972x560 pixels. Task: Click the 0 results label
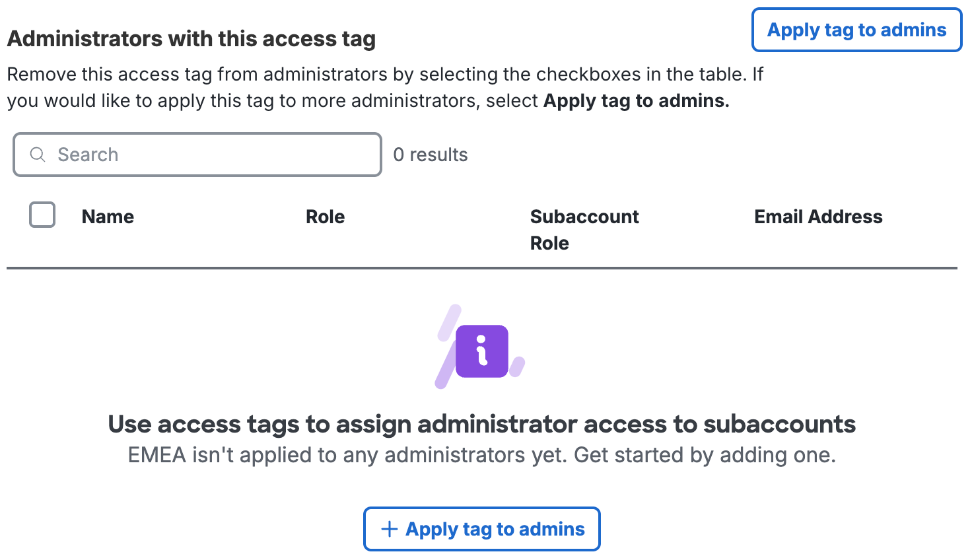(431, 154)
